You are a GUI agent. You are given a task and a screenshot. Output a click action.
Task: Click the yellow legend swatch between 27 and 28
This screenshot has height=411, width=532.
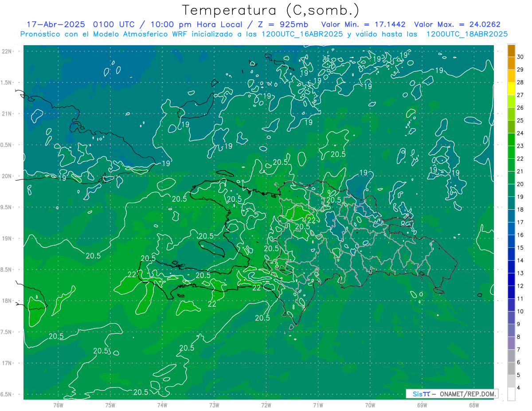[x=511, y=89]
